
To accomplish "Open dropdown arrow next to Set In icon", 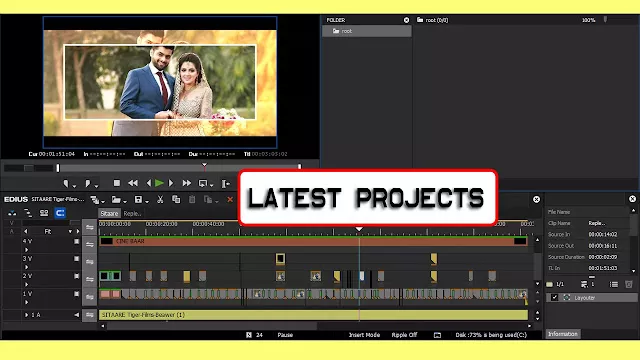I will 74,186.
